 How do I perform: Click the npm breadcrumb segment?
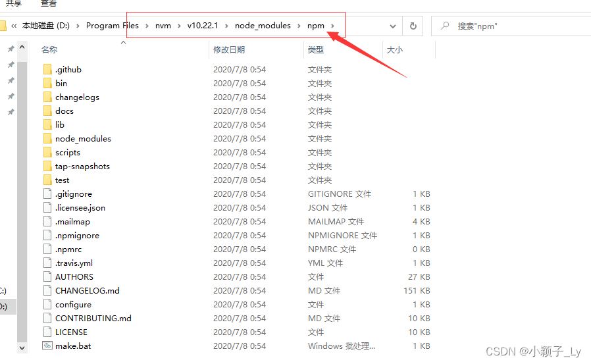(316, 26)
